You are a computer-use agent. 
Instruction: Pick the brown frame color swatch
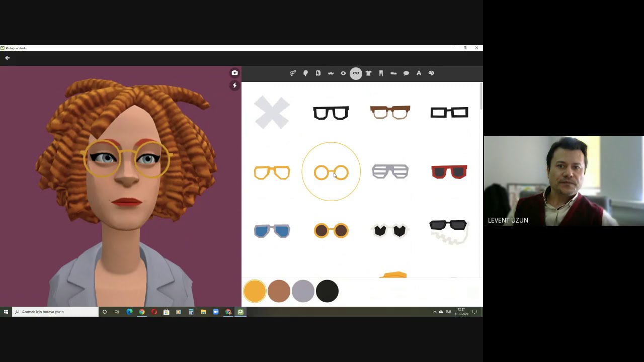pos(279,291)
